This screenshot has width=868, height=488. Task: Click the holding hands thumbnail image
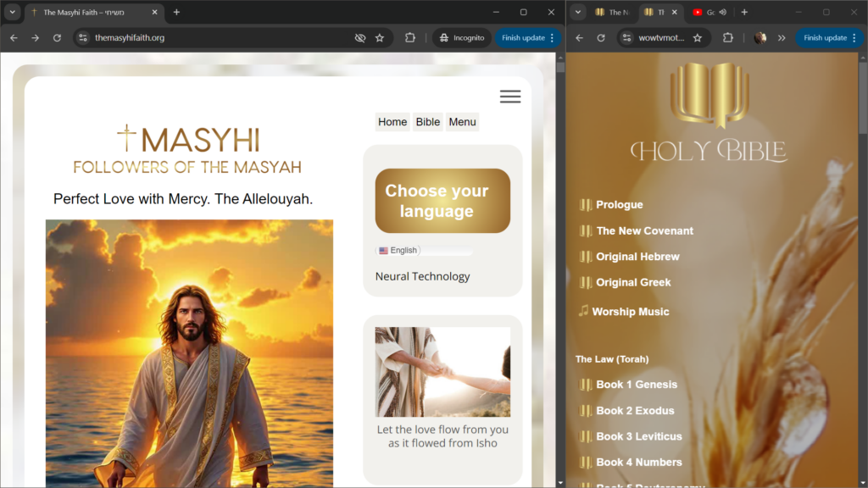point(442,372)
